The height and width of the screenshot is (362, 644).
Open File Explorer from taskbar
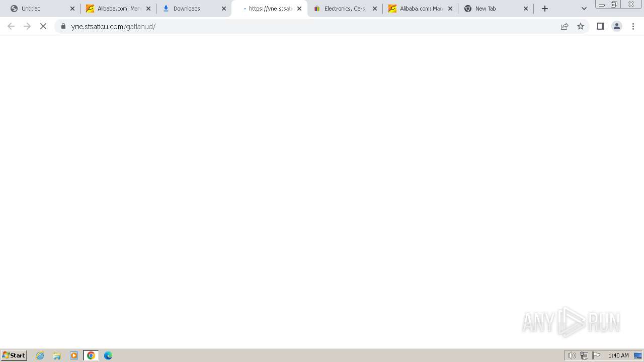pyautogui.click(x=57, y=355)
